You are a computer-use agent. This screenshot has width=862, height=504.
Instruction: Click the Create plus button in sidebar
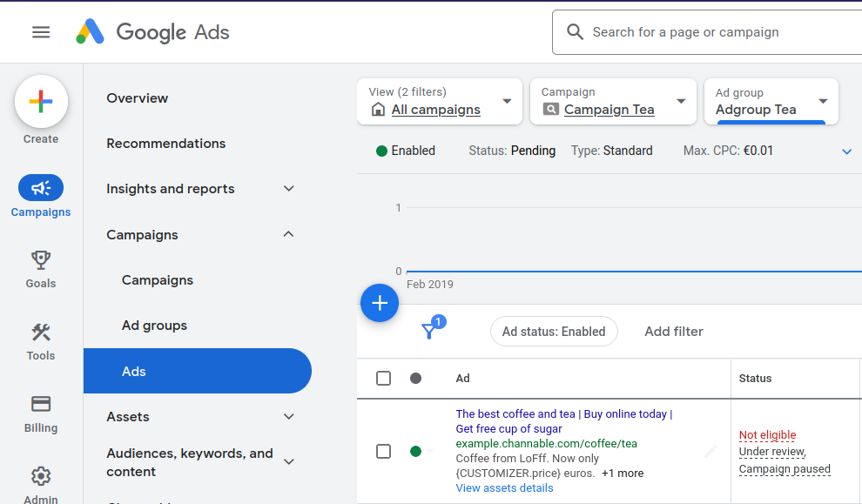click(41, 102)
